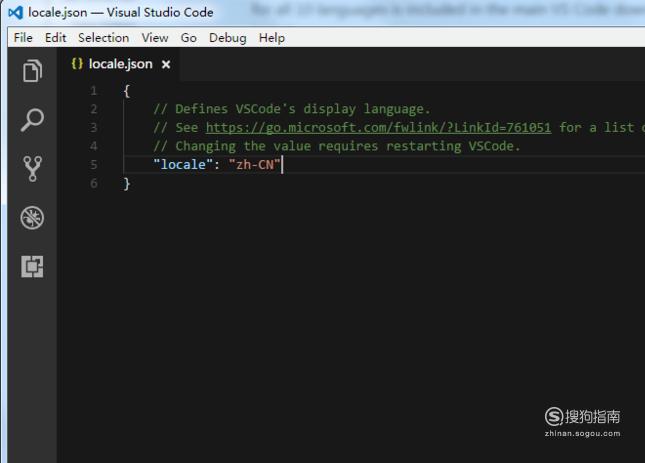645x463 pixels.
Task: Click comment "Changing the value requires restarting VSCode."
Action: (x=337, y=146)
